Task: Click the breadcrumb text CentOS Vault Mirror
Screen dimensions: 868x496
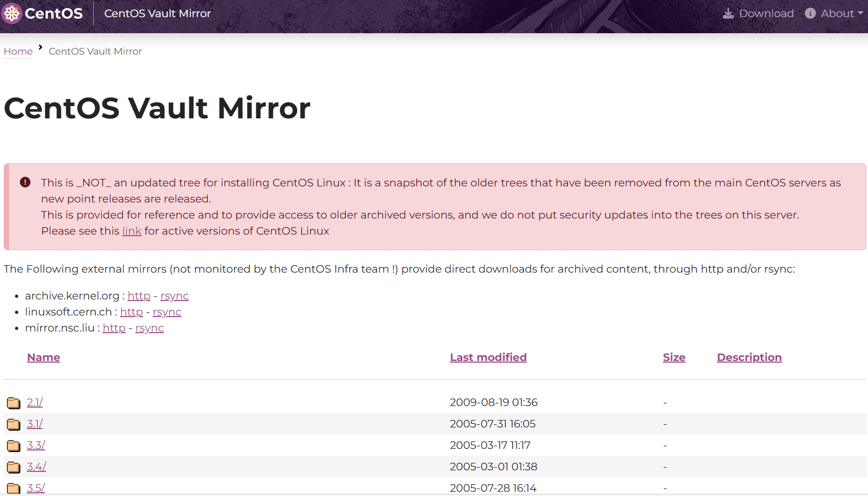Action: point(95,51)
